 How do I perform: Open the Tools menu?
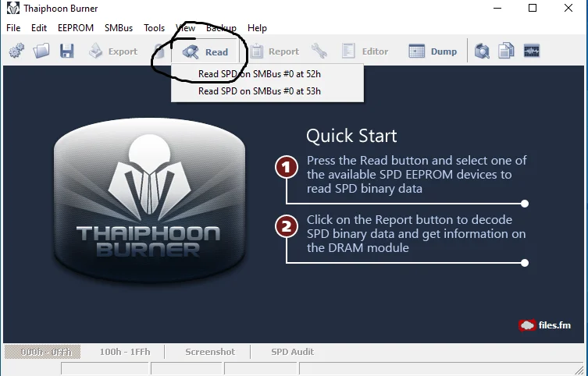point(154,28)
